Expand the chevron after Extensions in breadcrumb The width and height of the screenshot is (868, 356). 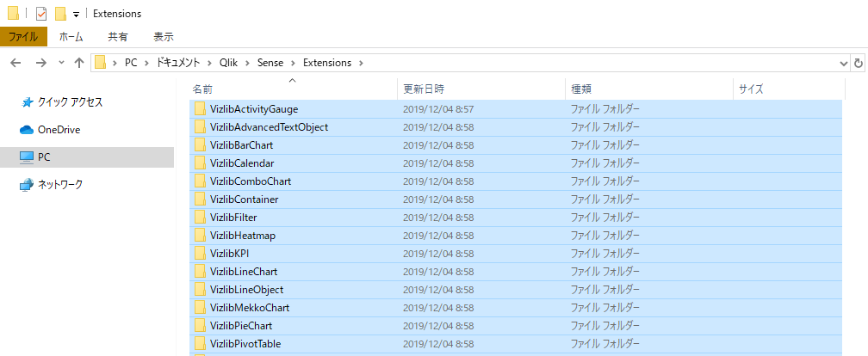point(361,63)
